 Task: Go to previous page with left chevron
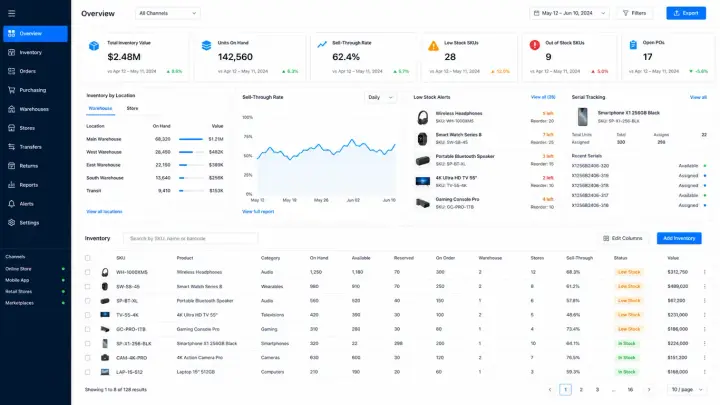tap(550, 389)
